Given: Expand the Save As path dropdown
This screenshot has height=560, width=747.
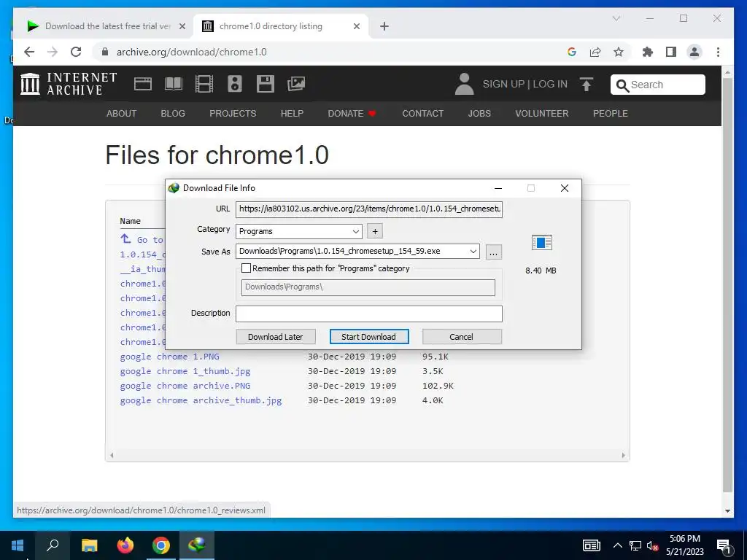Looking at the screenshot, I should (x=473, y=251).
